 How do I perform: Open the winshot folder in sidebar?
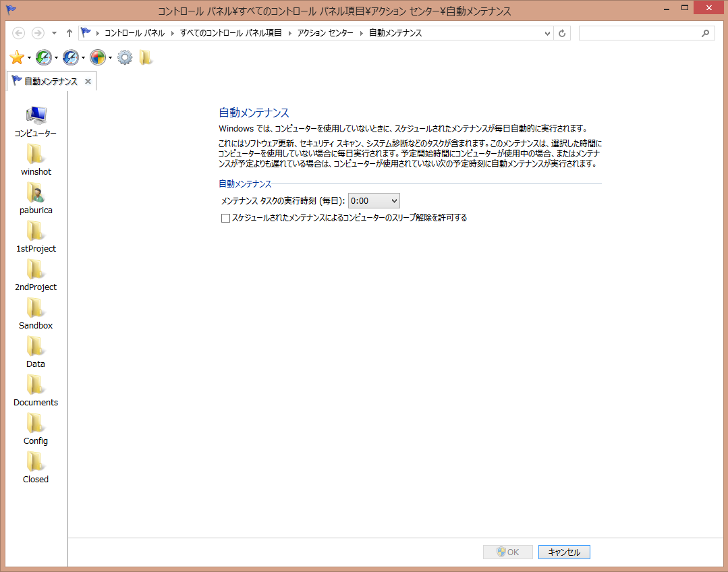pos(36,155)
